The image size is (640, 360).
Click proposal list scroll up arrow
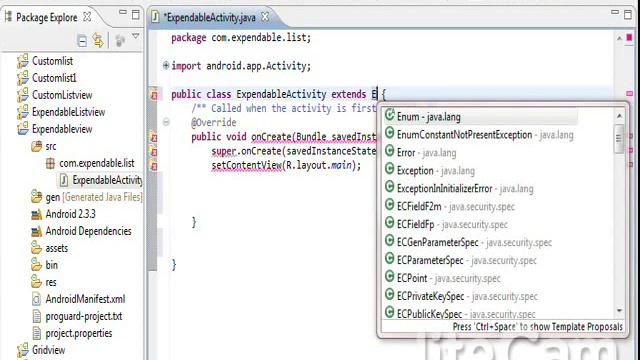point(619,116)
